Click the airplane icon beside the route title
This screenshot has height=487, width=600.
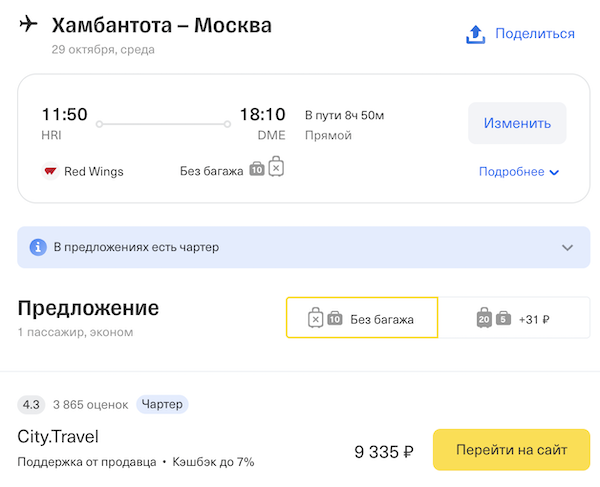pos(28,24)
